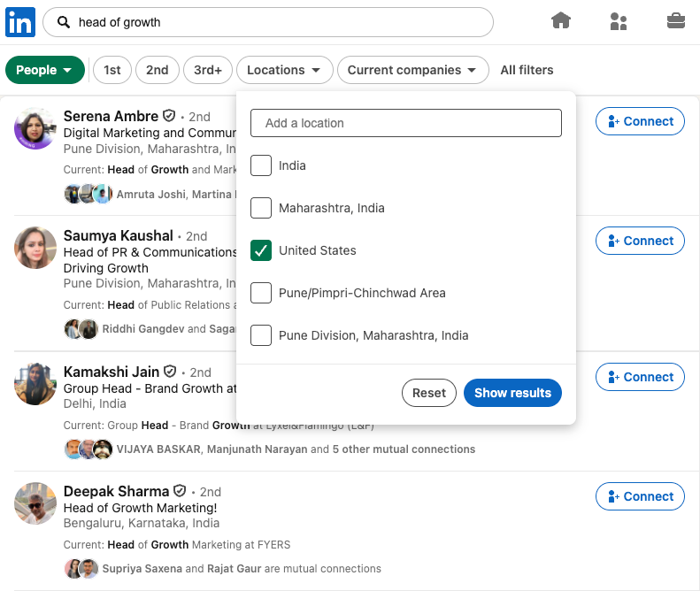The width and height of the screenshot is (700, 591).
Task: Open the Jobs briefcase icon
Action: tap(676, 20)
